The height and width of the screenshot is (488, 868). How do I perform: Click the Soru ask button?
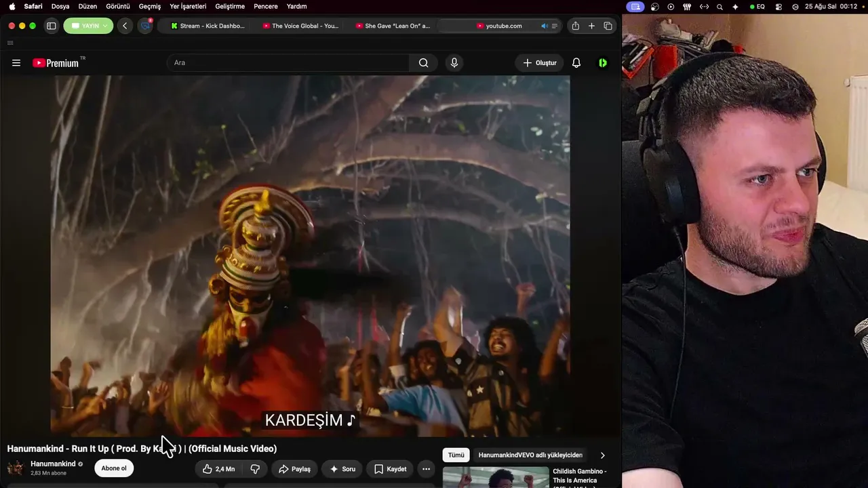(x=342, y=469)
